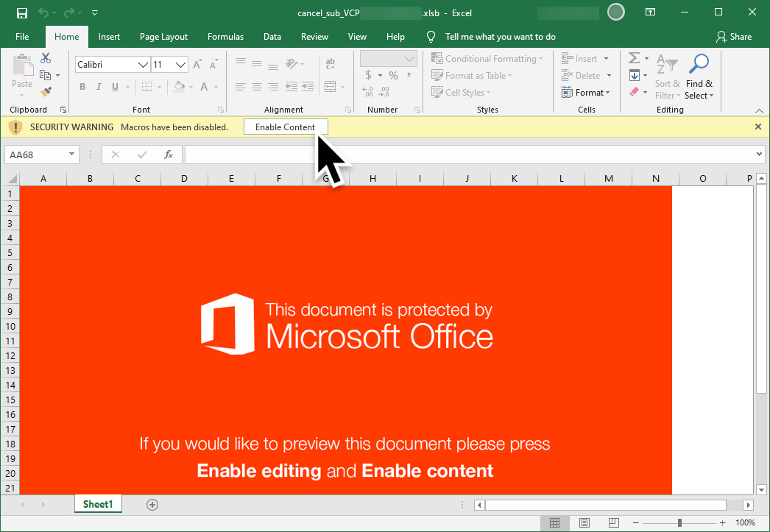Open Cell Styles dropdown
This screenshot has height=532, width=770.
coord(461,92)
